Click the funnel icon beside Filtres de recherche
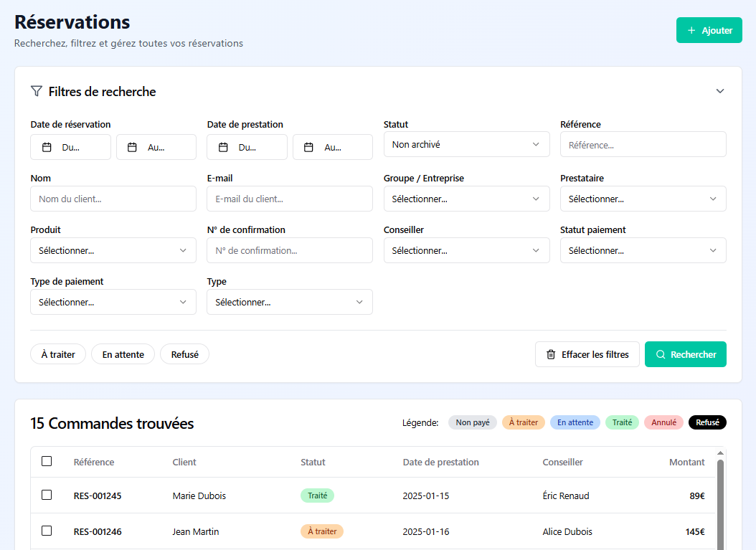This screenshot has height=550, width=756. (x=37, y=92)
